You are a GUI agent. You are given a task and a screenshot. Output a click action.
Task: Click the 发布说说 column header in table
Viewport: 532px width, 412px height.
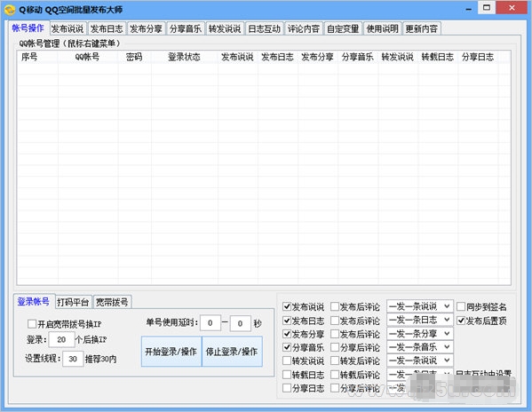point(237,57)
